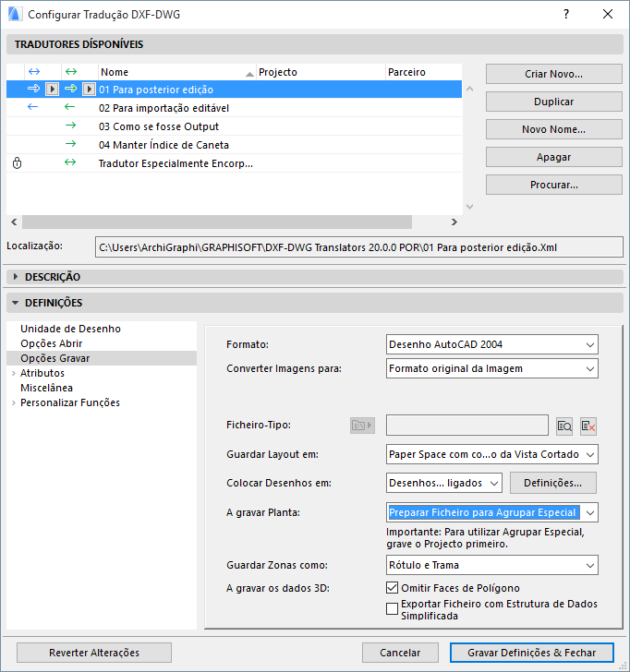Click Gravar Definições & Fechar
630x672 pixels.
(532, 653)
